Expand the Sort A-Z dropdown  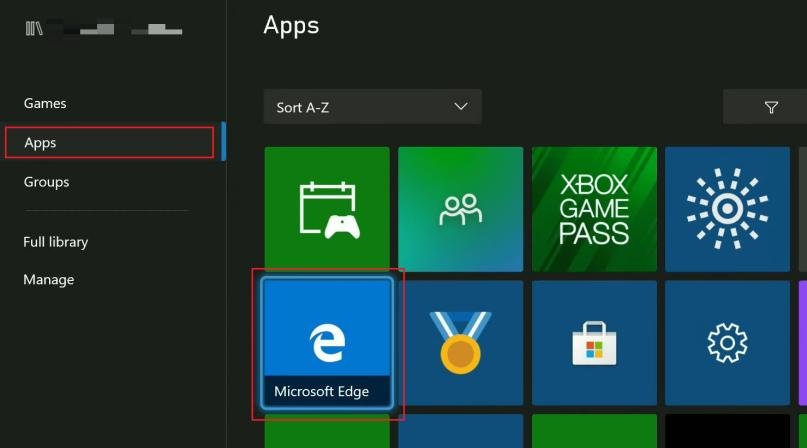tap(372, 107)
